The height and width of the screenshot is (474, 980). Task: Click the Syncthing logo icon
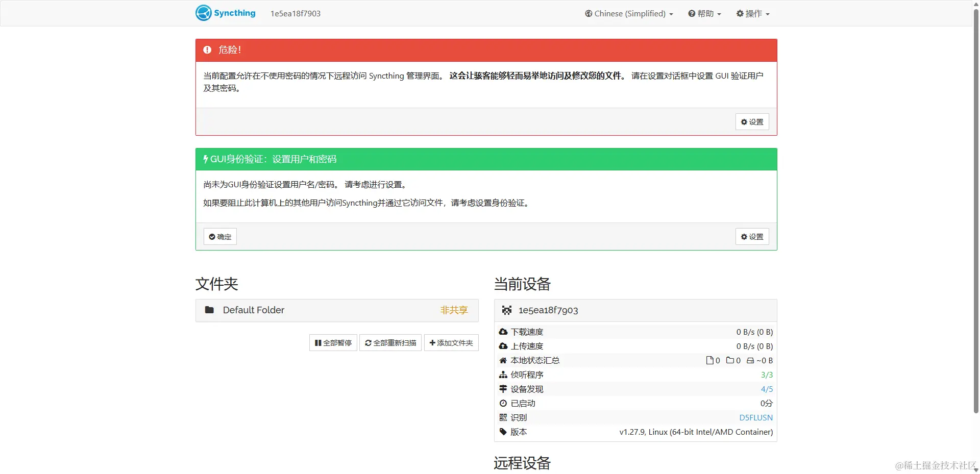point(204,13)
